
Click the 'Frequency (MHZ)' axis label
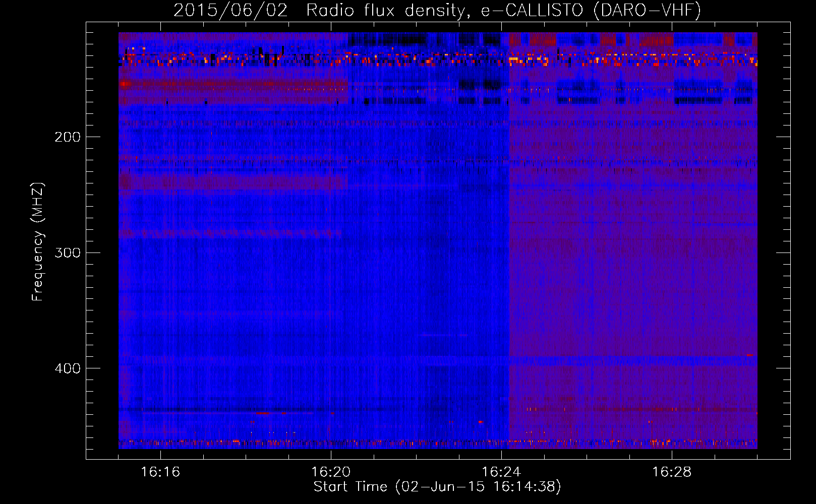coord(38,241)
